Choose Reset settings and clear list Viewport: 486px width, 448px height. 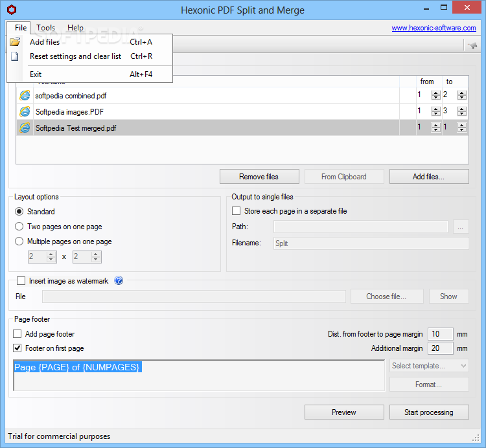click(90, 56)
